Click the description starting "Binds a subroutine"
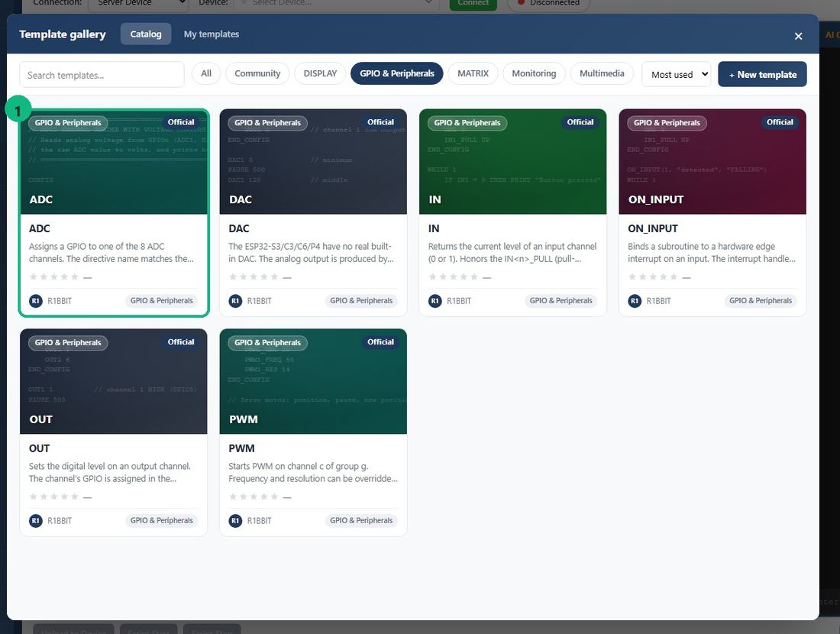 tap(712, 252)
